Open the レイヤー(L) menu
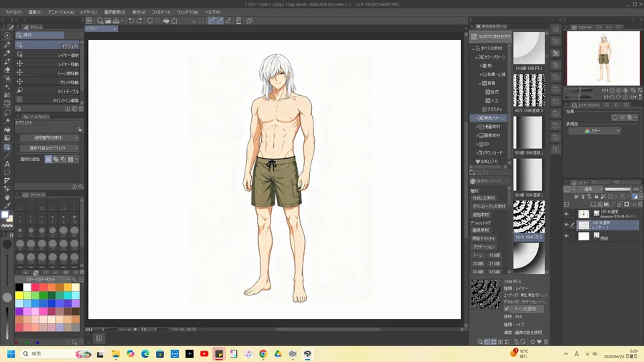This screenshot has height=362, width=644. tap(88, 12)
